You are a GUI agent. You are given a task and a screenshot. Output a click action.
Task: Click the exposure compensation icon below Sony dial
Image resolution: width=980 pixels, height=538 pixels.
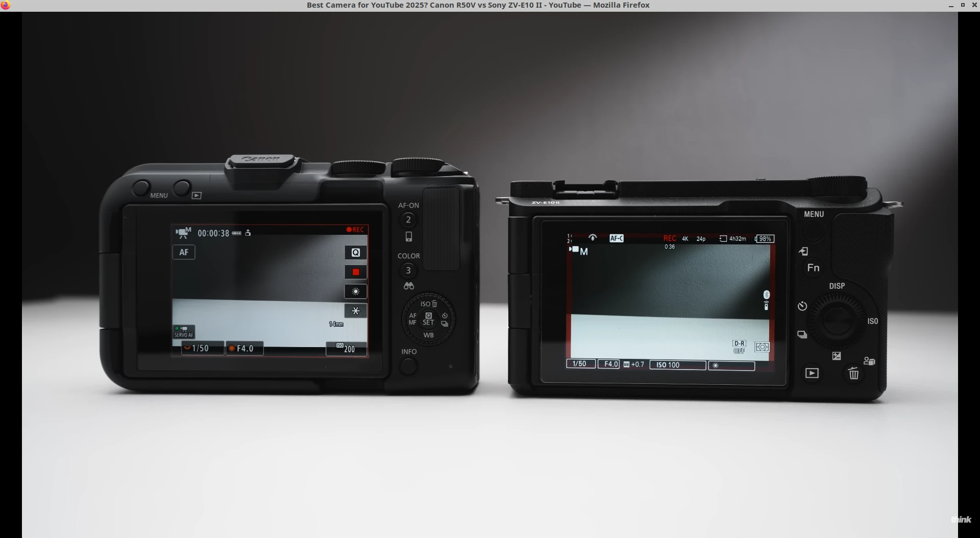point(837,356)
